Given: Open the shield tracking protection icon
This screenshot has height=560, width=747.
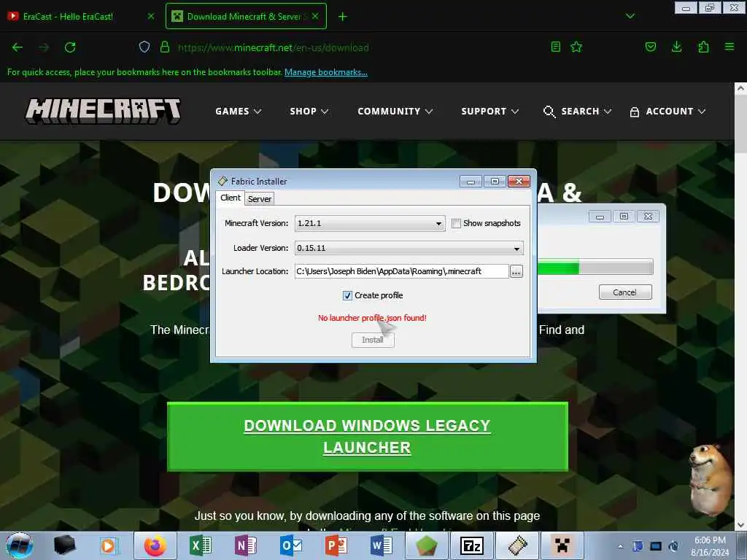Looking at the screenshot, I should click(144, 47).
